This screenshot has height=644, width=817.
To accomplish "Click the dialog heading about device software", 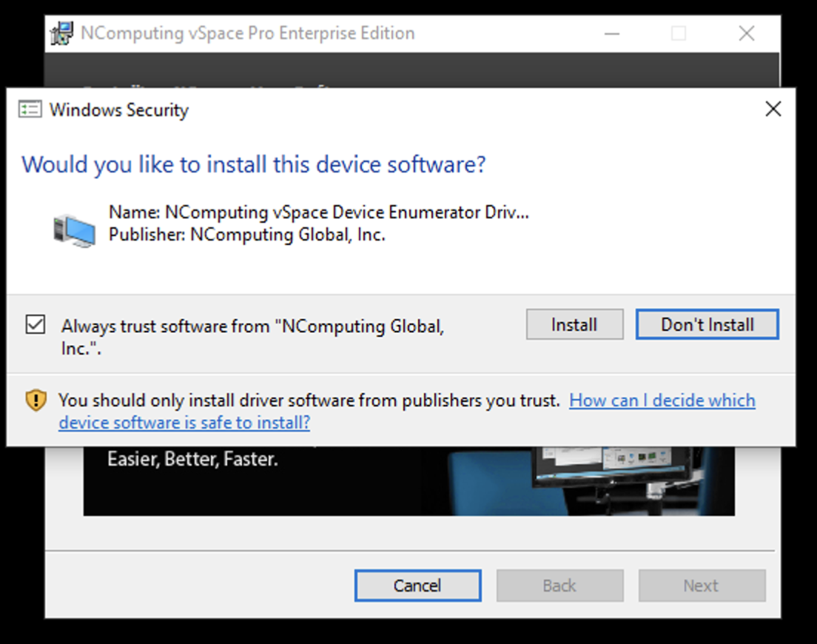I will point(253,164).
